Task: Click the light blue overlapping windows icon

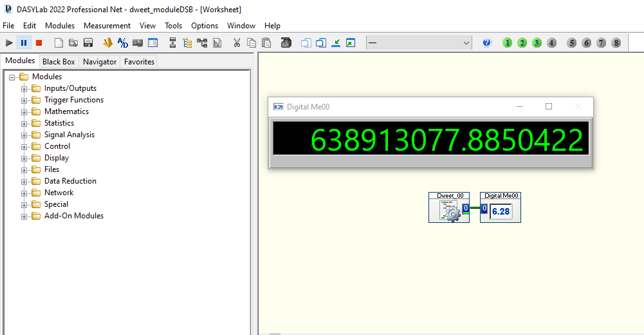Action: click(306, 43)
